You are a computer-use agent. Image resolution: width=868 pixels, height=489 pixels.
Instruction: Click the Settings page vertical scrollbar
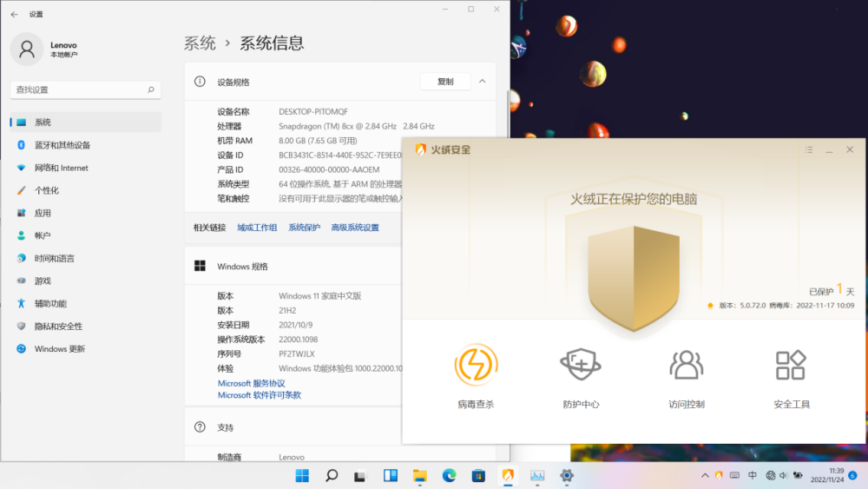coord(508,114)
